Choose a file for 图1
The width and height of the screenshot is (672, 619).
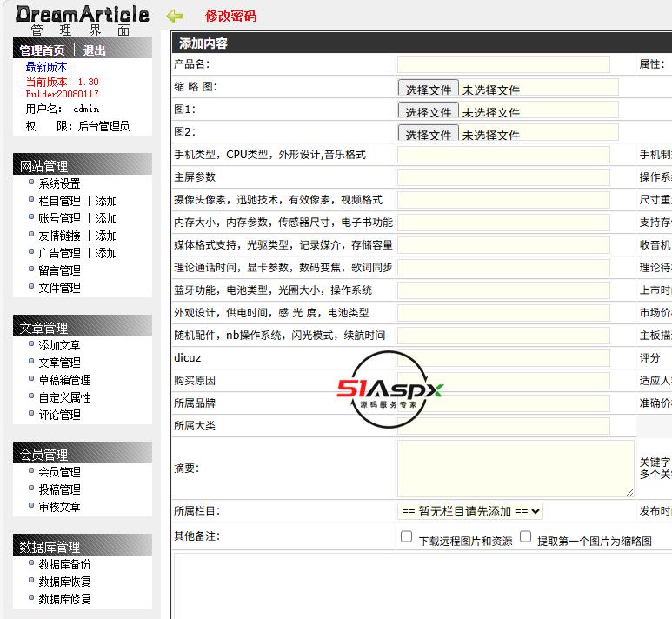tap(428, 110)
